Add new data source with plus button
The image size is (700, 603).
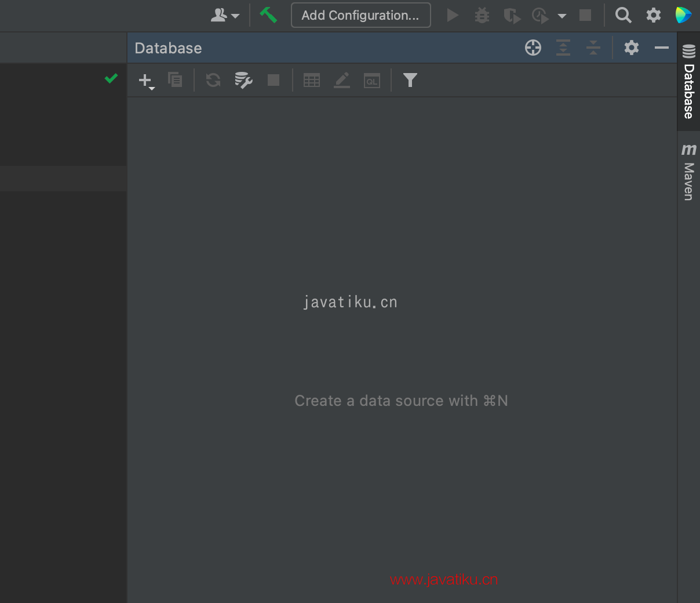pos(145,81)
